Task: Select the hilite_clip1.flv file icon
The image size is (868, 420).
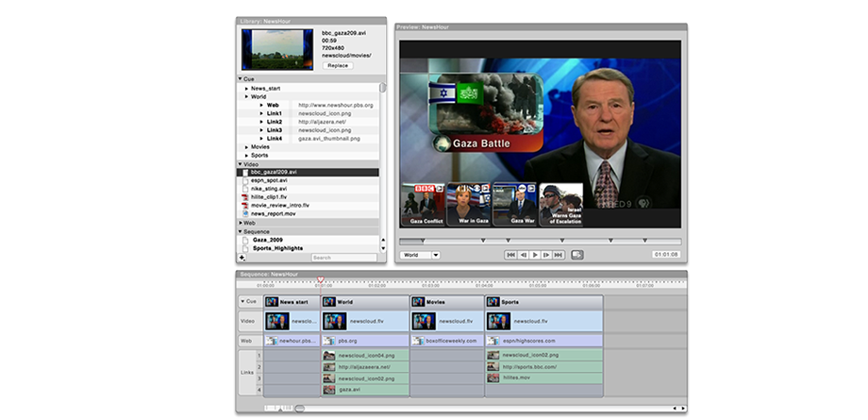Action: coord(243,196)
